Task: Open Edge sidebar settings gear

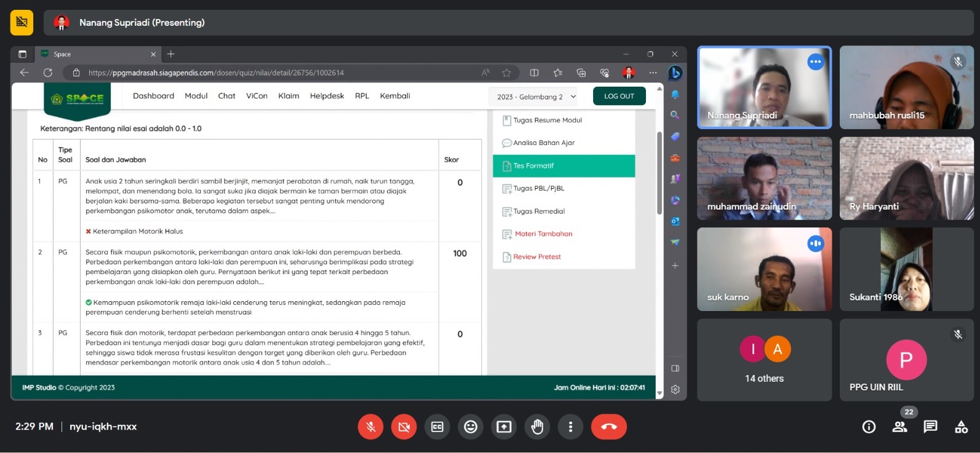Action: coord(675,390)
